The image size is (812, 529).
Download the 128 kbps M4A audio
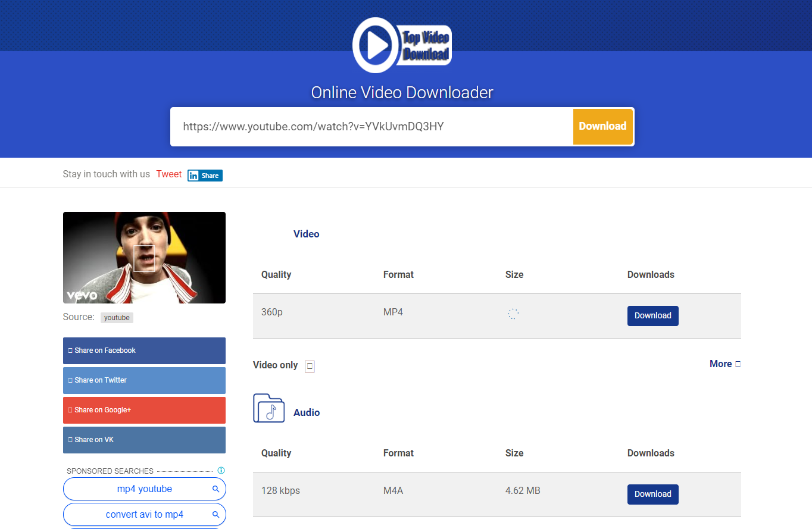pos(653,494)
